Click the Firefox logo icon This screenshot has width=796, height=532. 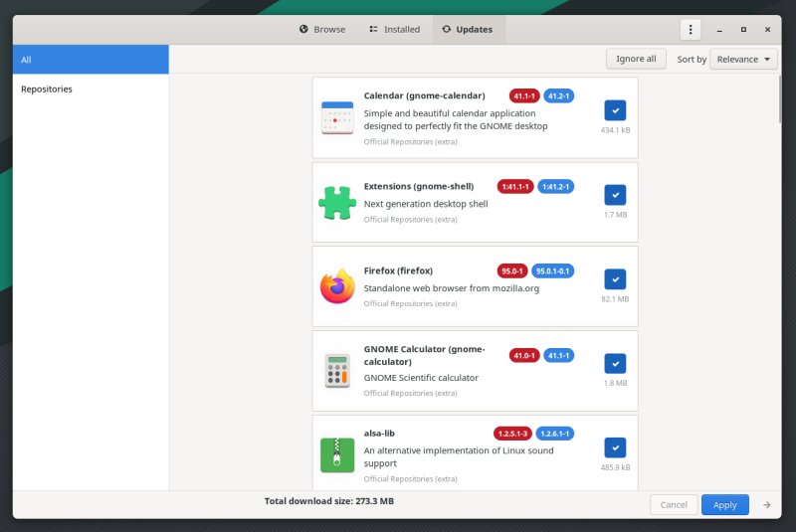point(337,286)
